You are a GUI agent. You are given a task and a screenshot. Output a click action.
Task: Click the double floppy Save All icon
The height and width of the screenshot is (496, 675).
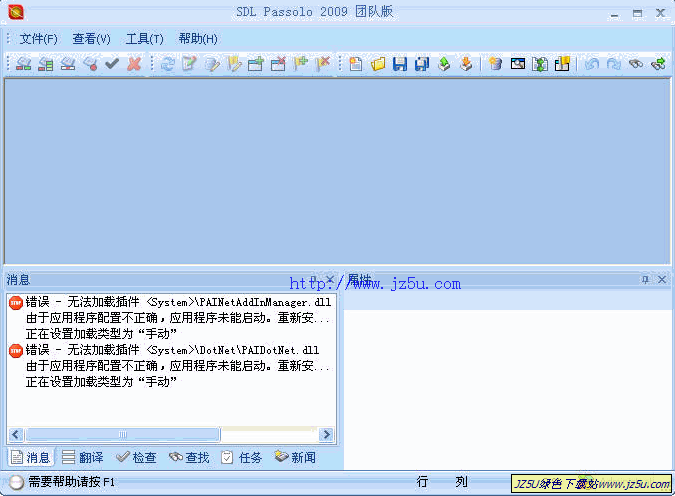pyautogui.click(x=422, y=64)
